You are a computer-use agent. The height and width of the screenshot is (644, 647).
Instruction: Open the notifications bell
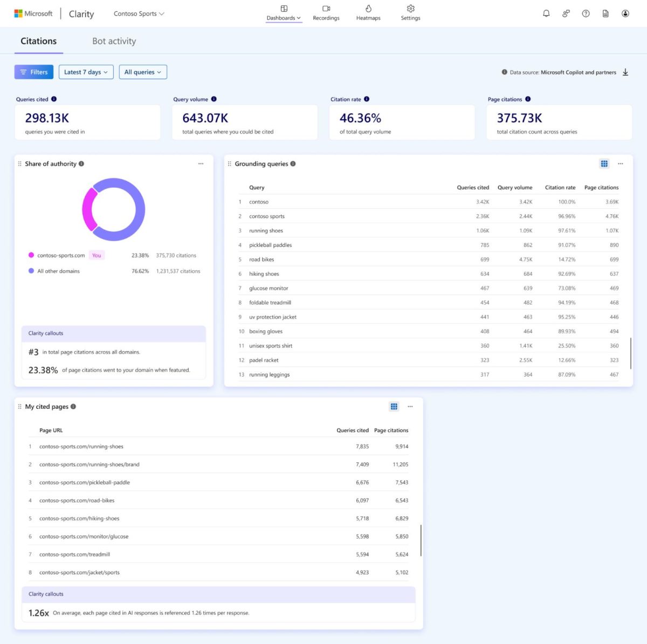pos(546,13)
